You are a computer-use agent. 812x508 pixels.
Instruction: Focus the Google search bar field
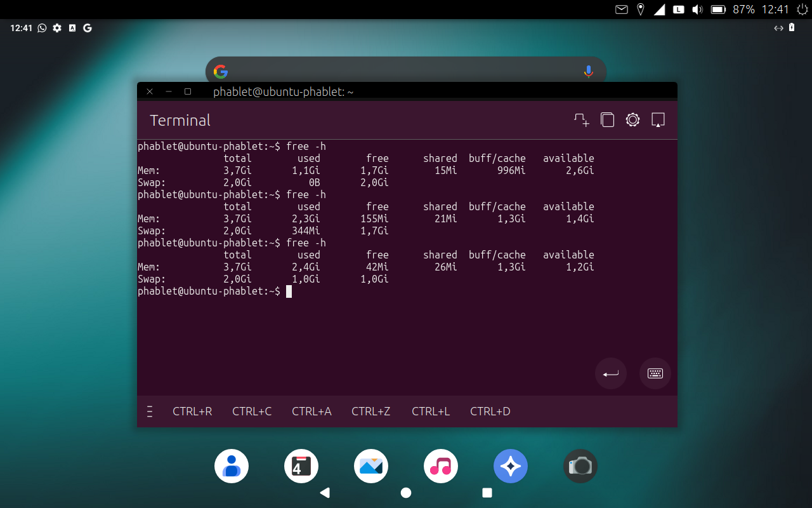[406, 71]
